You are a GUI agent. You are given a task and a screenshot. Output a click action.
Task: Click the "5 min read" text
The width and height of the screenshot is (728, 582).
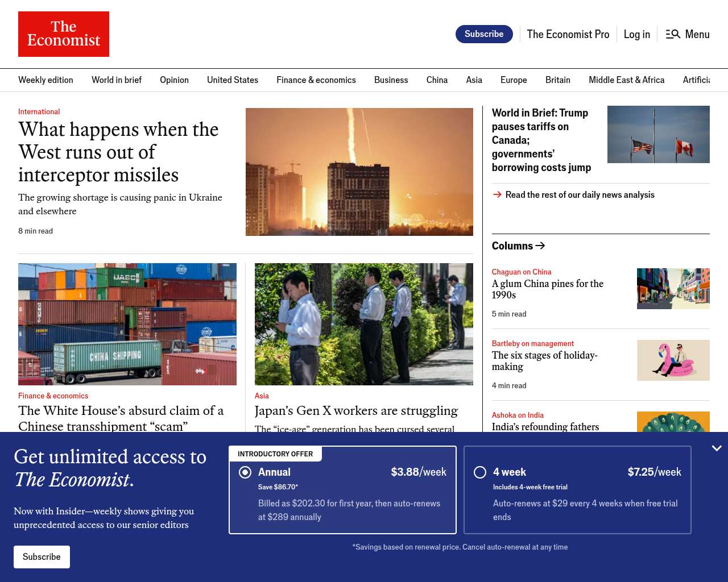point(509,314)
